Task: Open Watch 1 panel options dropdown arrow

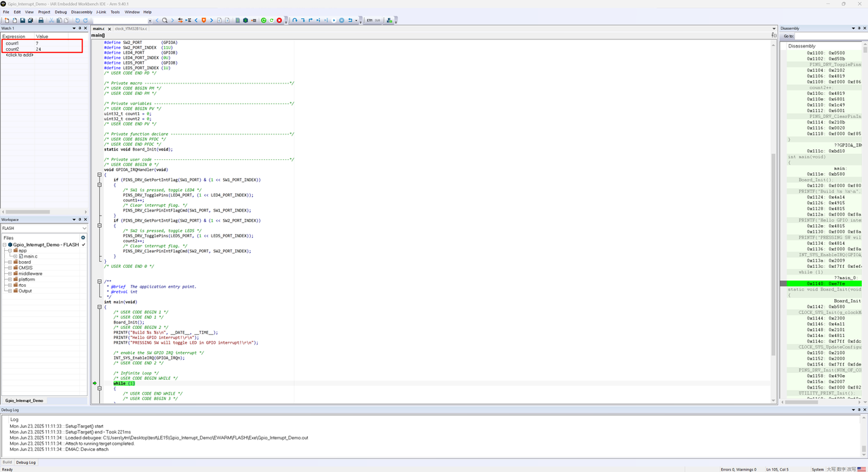Action: pos(74,28)
